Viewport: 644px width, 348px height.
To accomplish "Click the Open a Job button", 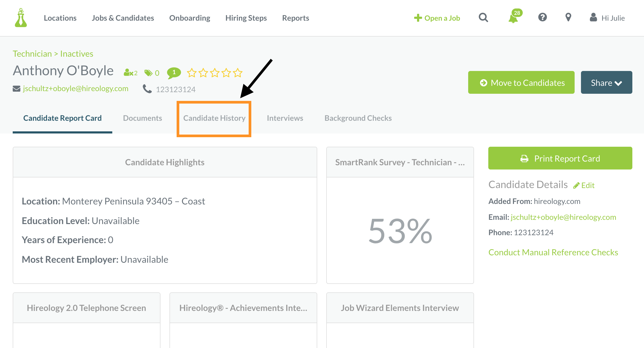I will (x=437, y=18).
